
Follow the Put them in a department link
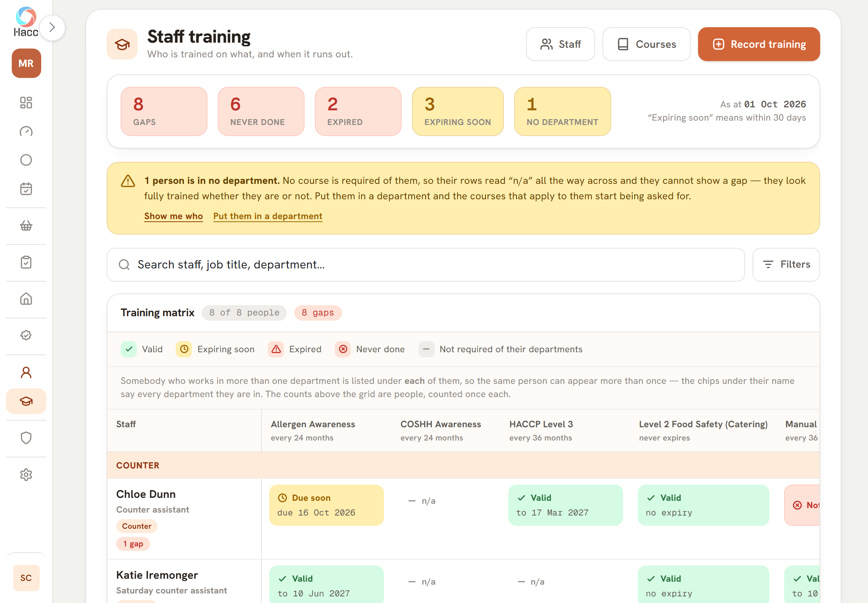[x=267, y=216]
